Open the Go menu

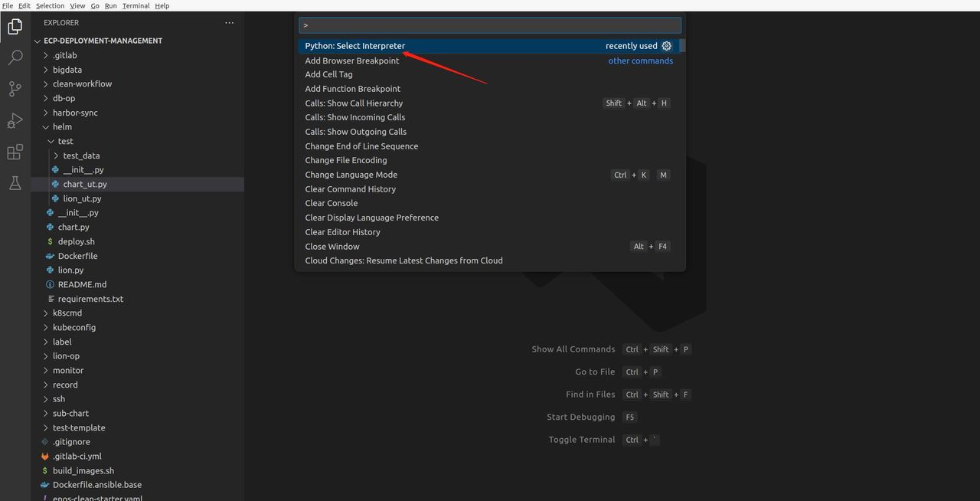click(x=95, y=5)
